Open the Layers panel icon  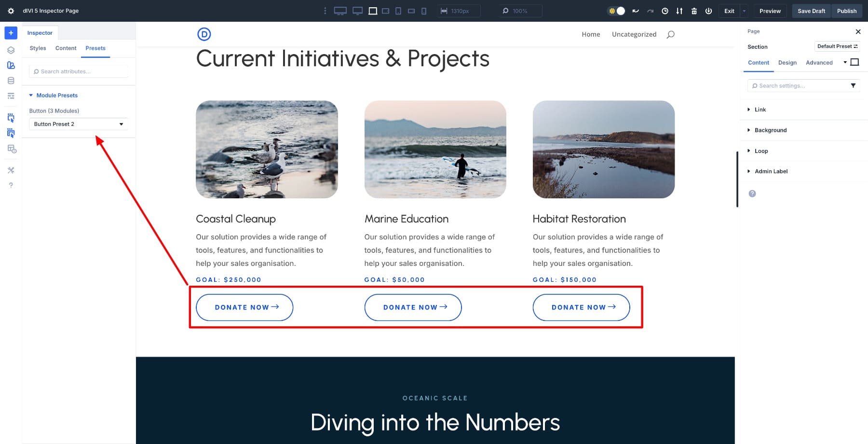pos(11,50)
